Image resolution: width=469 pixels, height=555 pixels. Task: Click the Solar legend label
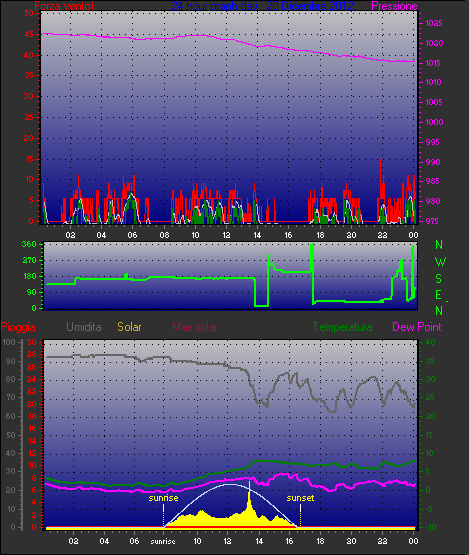[129, 327]
